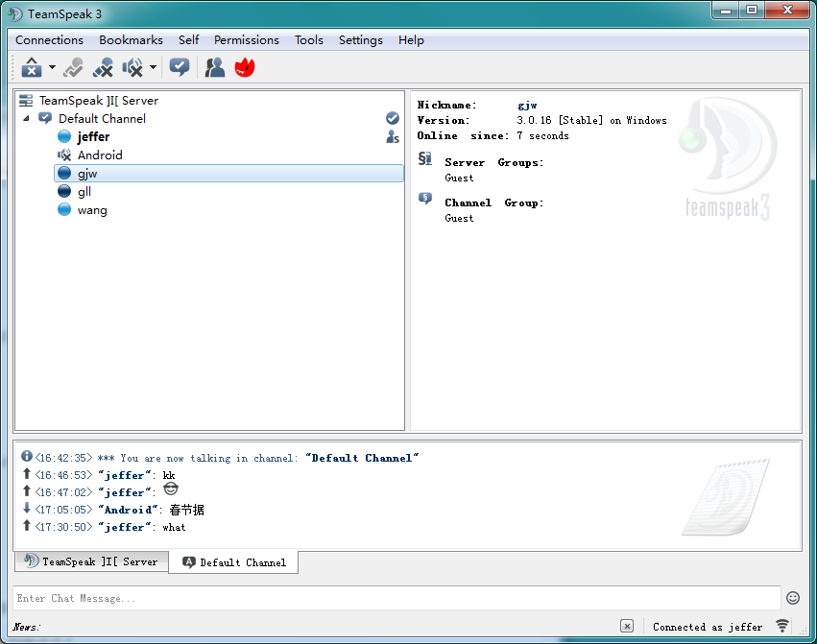Viewport: 817px width, 644px height.
Task: Click the Android sender link in chat
Action: 128,510
